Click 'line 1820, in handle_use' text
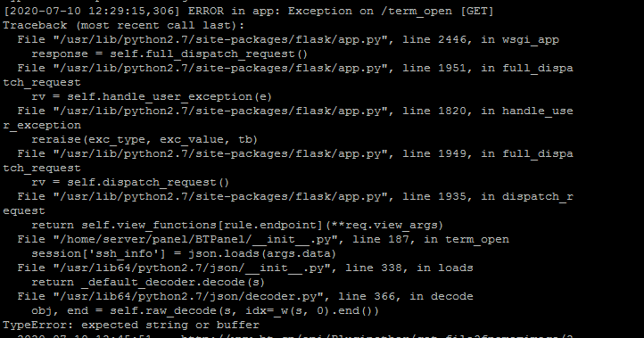 tap(488, 111)
